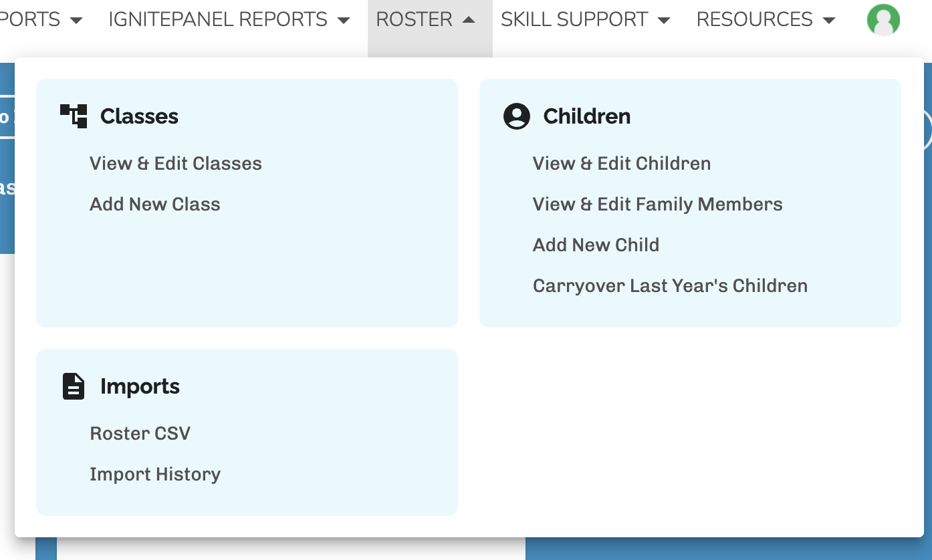Expand the Resources dropdown arrow
The image size is (932, 560).
(829, 21)
